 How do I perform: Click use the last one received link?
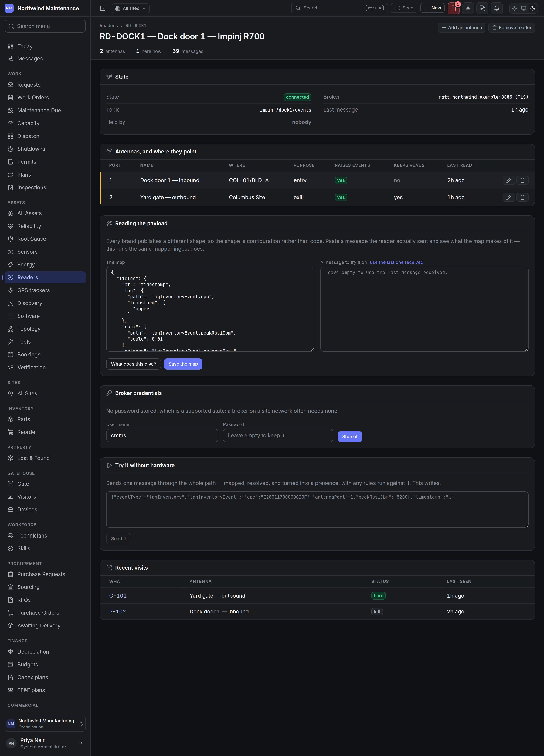(x=396, y=262)
